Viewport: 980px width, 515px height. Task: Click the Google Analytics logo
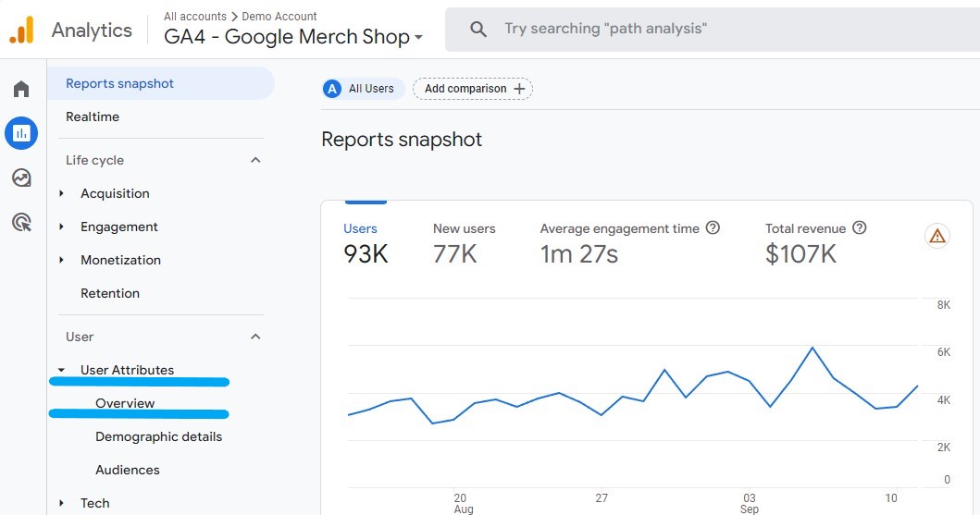point(22,30)
